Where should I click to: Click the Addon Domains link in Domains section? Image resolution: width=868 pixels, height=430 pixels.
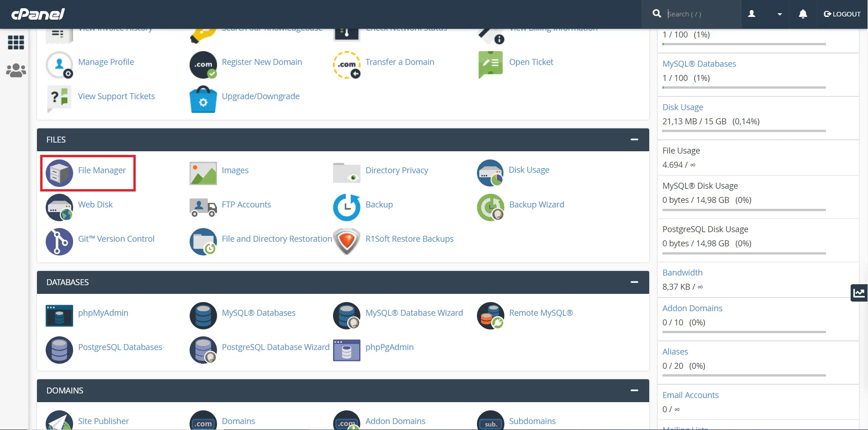pyautogui.click(x=395, y=421)
